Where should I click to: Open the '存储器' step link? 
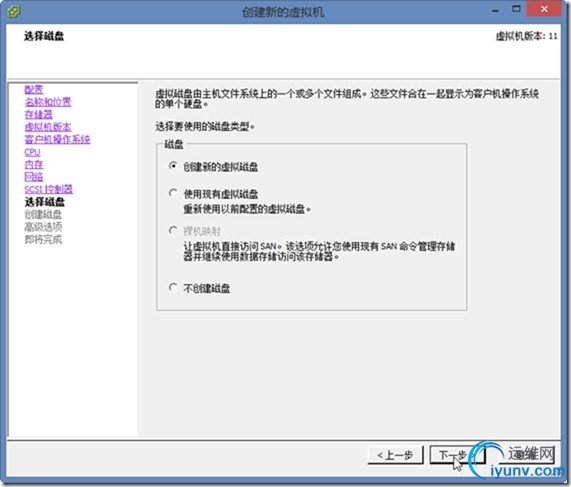tap(39, 114)
